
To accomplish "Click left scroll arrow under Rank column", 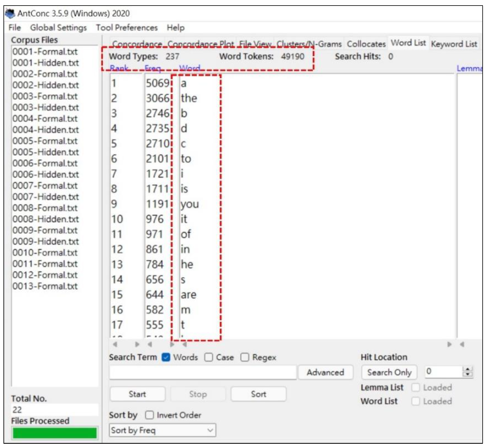I will pos(115,344).
